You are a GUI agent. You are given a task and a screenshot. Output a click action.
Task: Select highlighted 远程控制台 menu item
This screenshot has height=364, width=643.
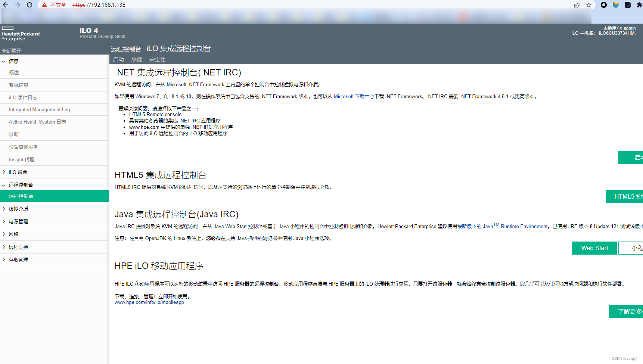55,196
